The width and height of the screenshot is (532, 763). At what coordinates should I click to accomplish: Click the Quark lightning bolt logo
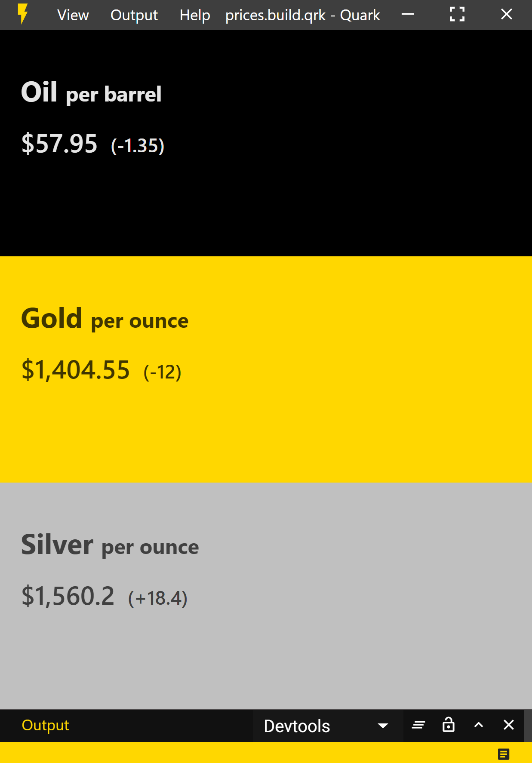[x=23, y=15]
